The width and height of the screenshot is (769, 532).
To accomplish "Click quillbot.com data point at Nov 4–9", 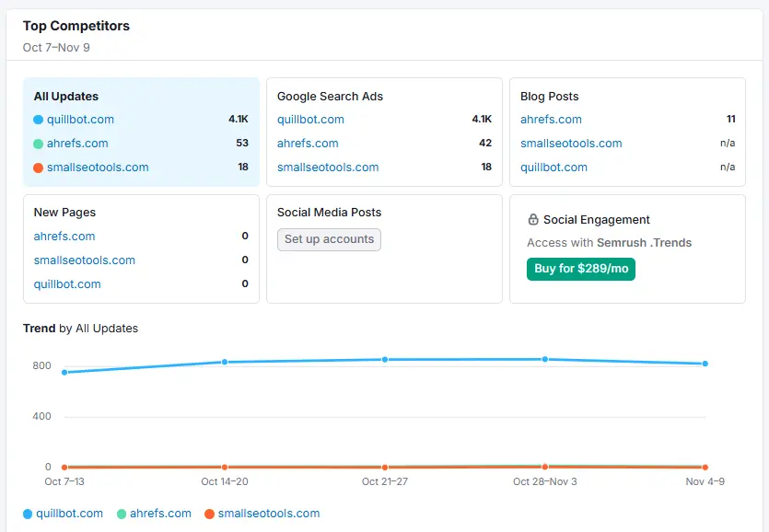I will pyautogui.click(x=705, y=364).
